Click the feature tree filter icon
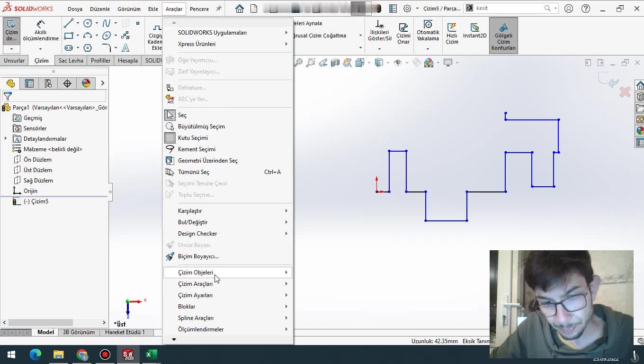 pos(8,96)
